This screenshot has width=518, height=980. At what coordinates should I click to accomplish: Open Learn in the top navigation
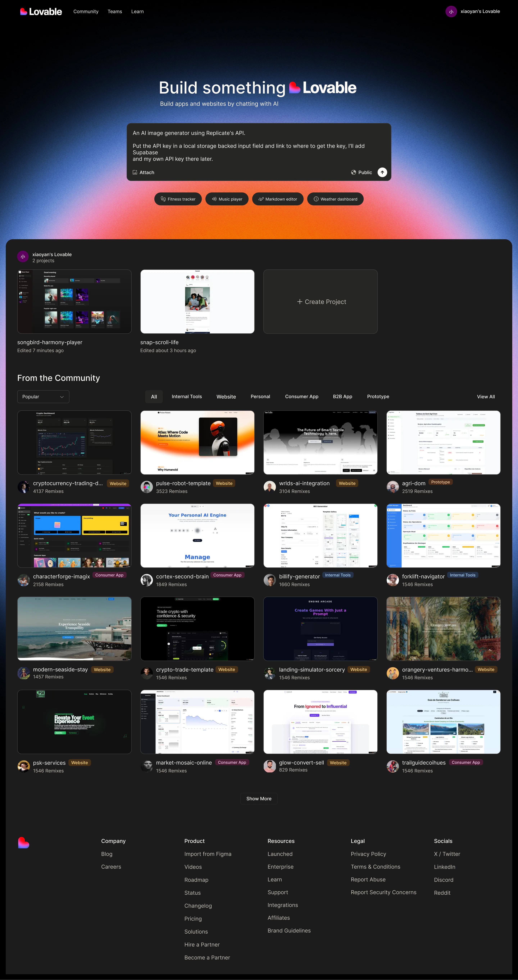pos(137,11)
